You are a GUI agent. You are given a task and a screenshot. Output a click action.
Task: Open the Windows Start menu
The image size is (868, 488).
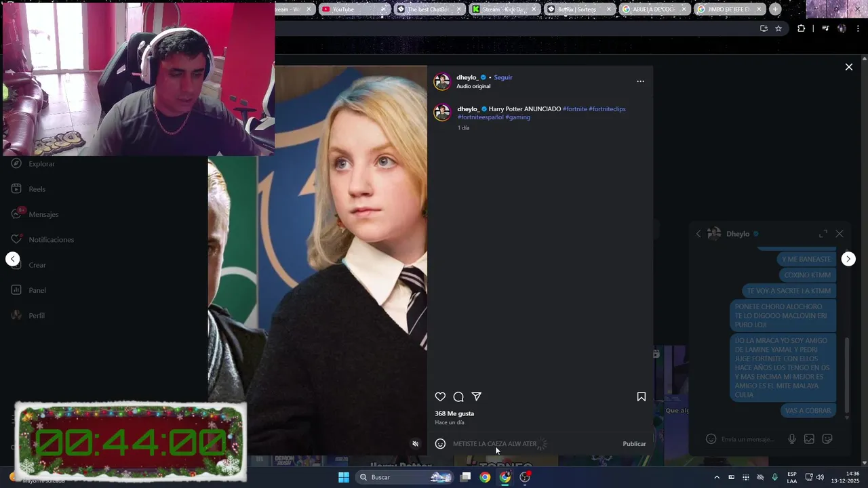344,477
